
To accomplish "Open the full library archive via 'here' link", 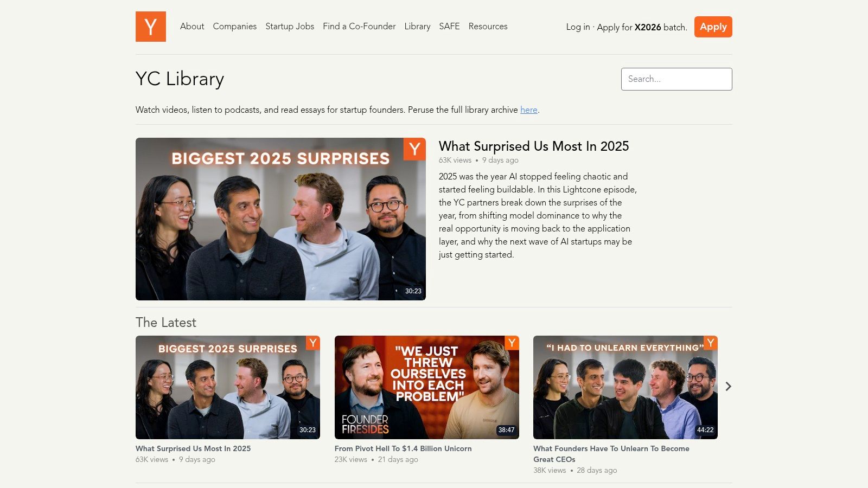I will pyautogui.click(x=528, y=110).
